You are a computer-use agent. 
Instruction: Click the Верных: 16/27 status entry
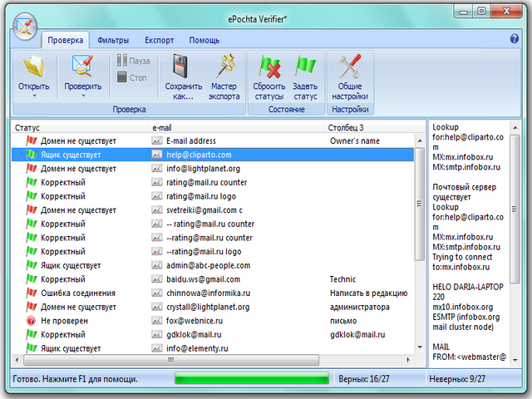364,379
